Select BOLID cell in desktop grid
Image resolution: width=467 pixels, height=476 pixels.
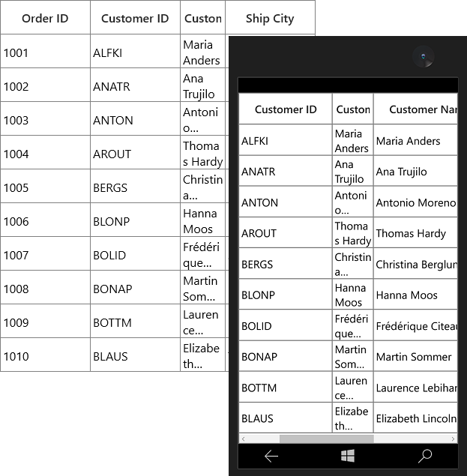pos(135,253)
